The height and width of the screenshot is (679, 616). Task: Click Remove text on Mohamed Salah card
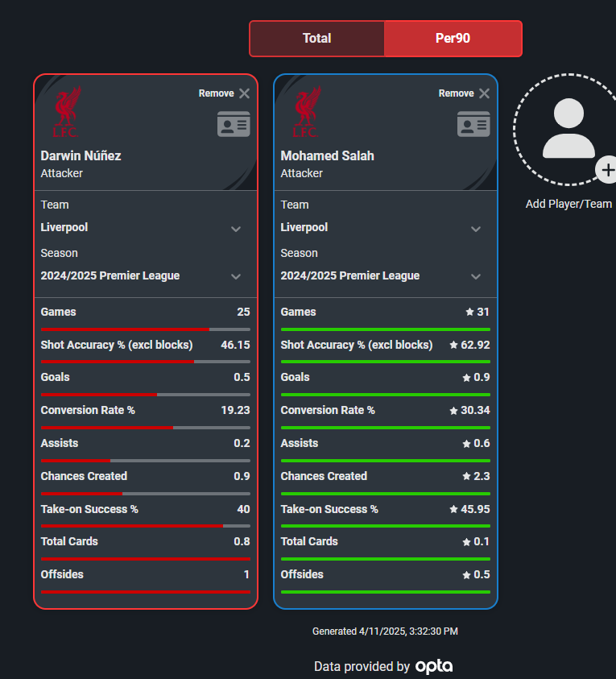point(456,93)
